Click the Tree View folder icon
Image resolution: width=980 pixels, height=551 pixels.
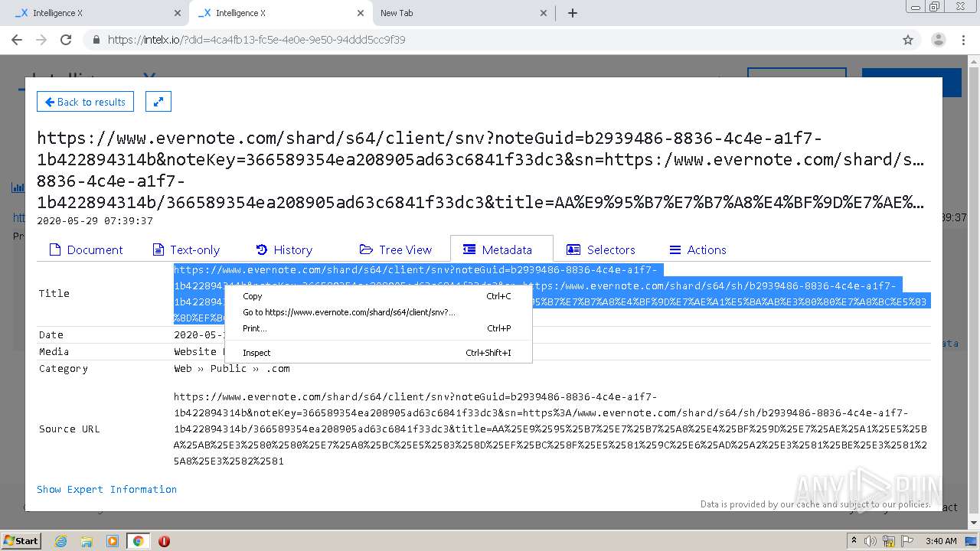(366, 249)
